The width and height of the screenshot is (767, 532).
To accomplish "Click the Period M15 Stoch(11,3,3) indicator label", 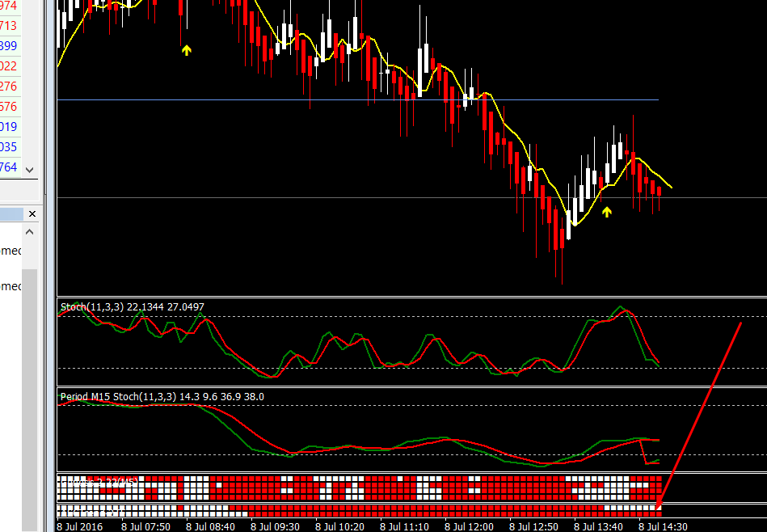I will [162, 396].
